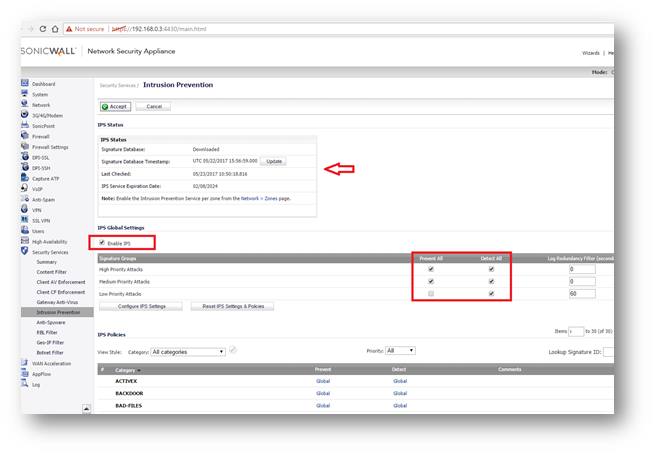Open the Users sidebar icon

[25, 230]
